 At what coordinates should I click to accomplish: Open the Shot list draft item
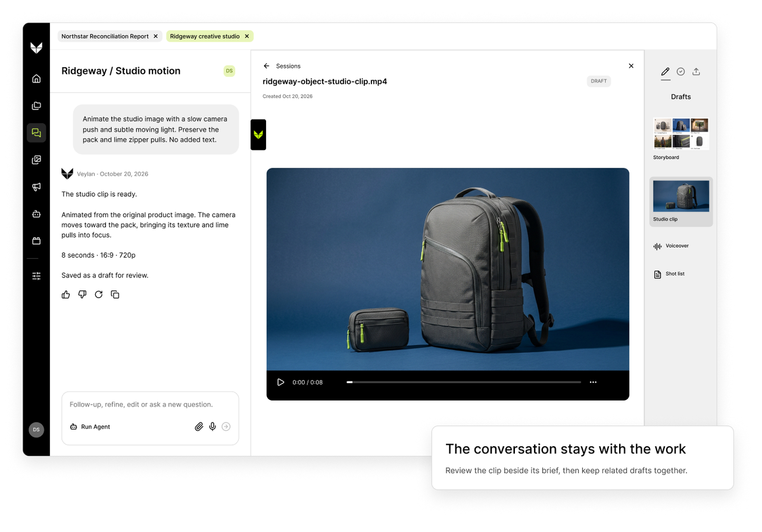[669, 274]
